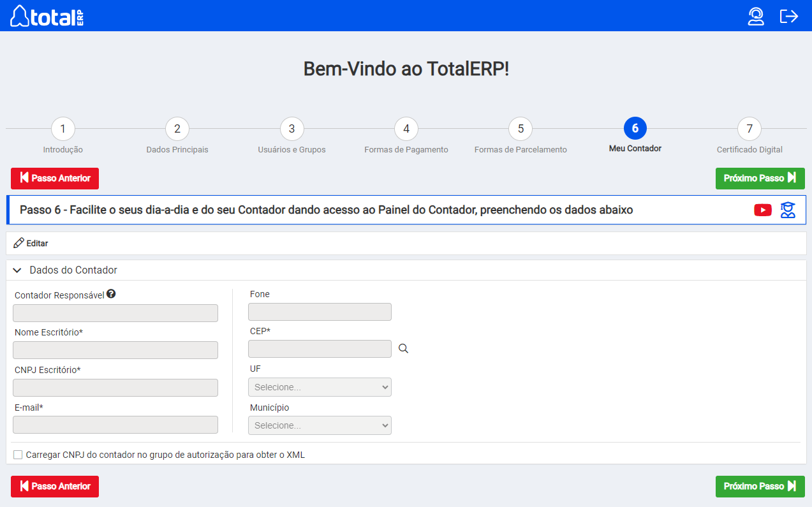Click the Editar pencil button
The height and width of the screenshot is (507, 812).
[x=31, y=243]
